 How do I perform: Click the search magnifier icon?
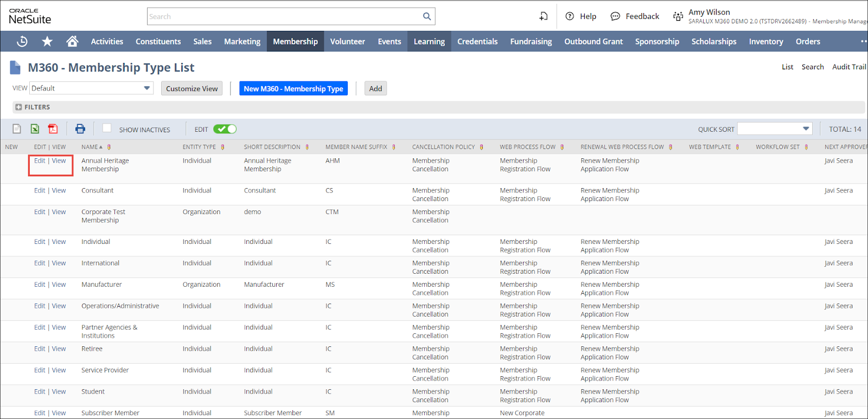point(427,16)
